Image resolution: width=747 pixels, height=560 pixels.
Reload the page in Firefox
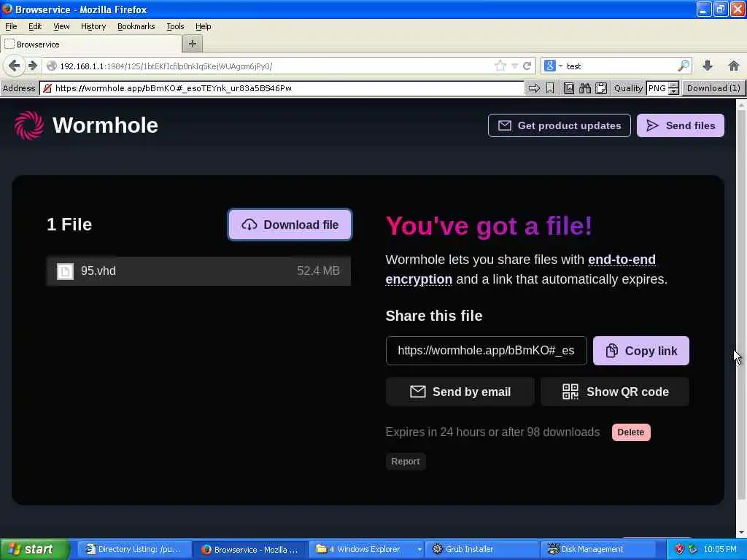coord(527,66)
